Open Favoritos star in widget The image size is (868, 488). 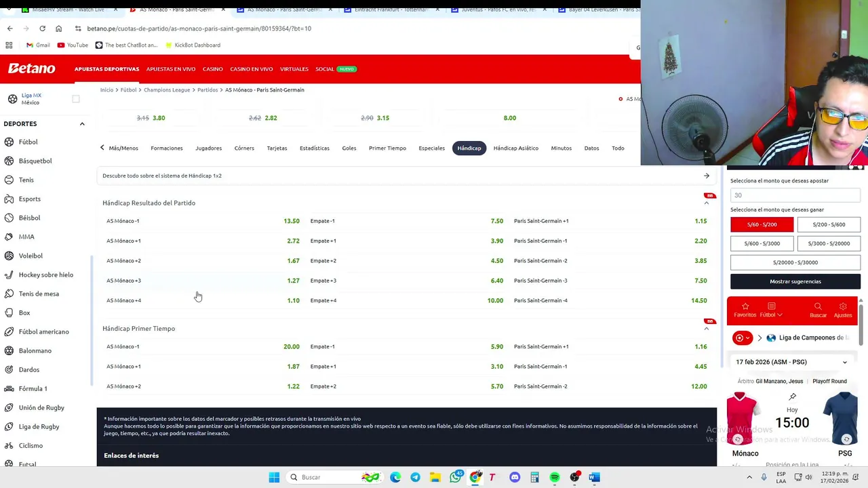tap(745, 310)
